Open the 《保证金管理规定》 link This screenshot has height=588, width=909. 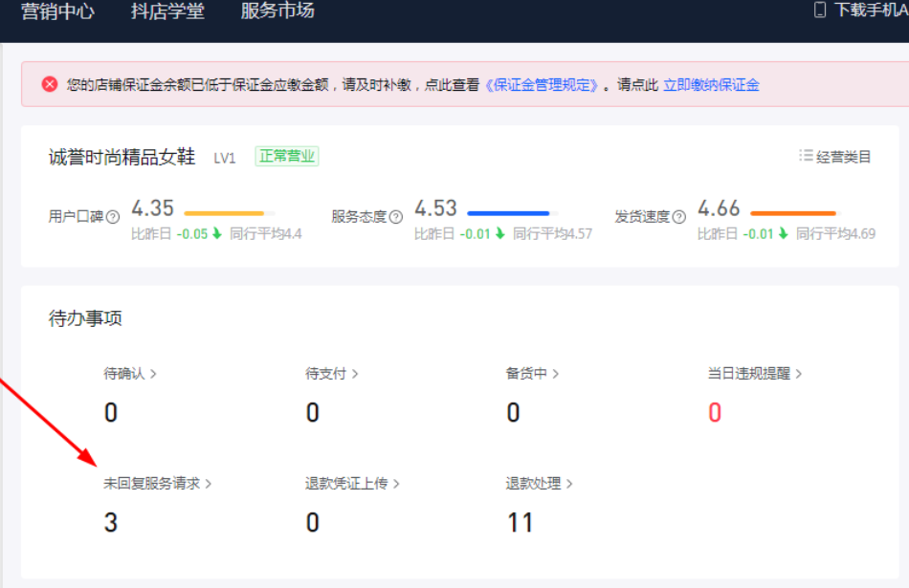[x=542, y=85]
